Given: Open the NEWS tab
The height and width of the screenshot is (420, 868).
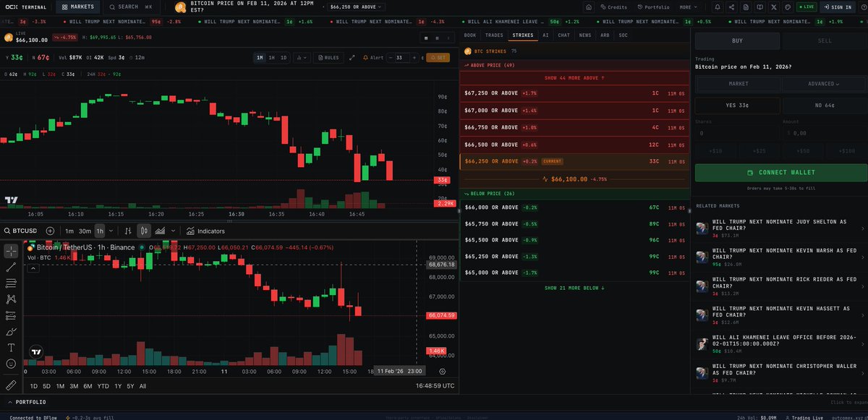Looking at the screenshot, I should (584, 35).
